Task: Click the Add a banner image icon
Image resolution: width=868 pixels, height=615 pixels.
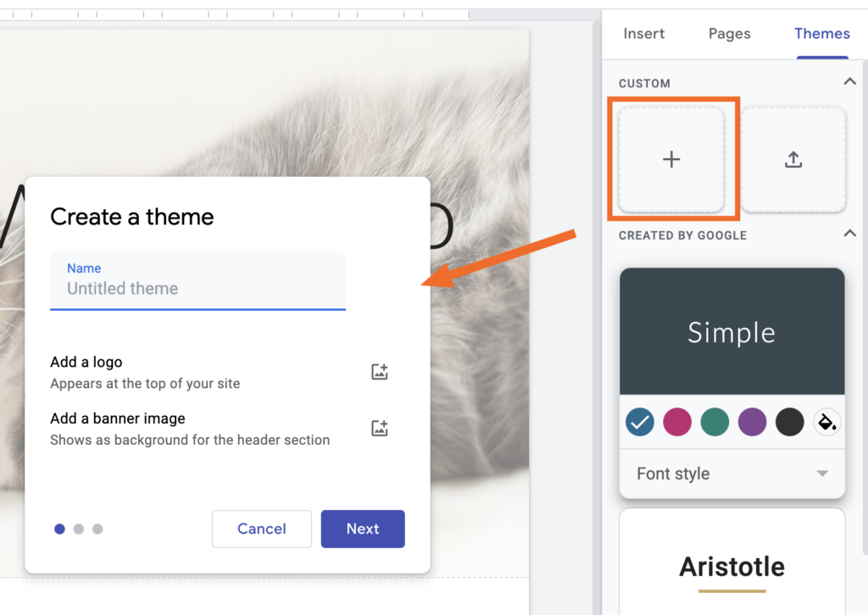Action: pos(379,428)
